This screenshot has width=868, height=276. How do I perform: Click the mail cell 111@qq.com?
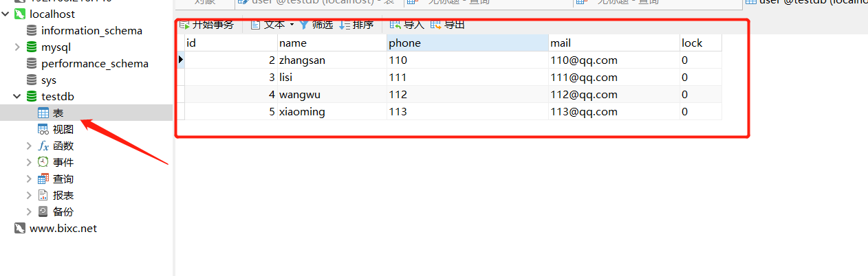(x=614, y=78)
